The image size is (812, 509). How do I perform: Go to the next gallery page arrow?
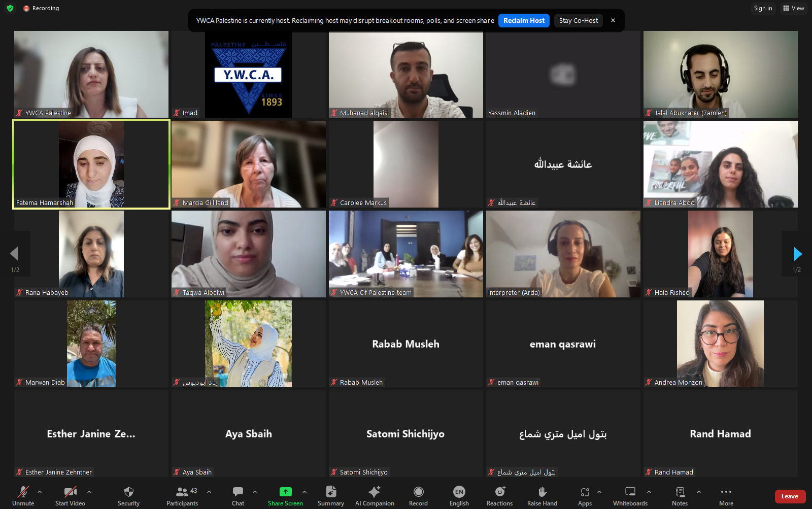(797, 254)
